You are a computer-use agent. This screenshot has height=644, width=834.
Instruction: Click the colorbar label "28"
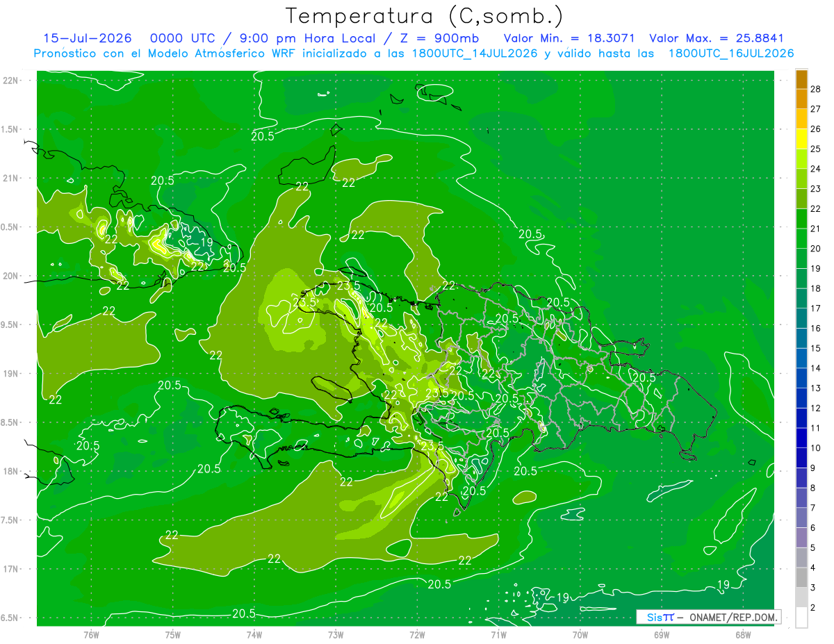(x=817, y=90)
